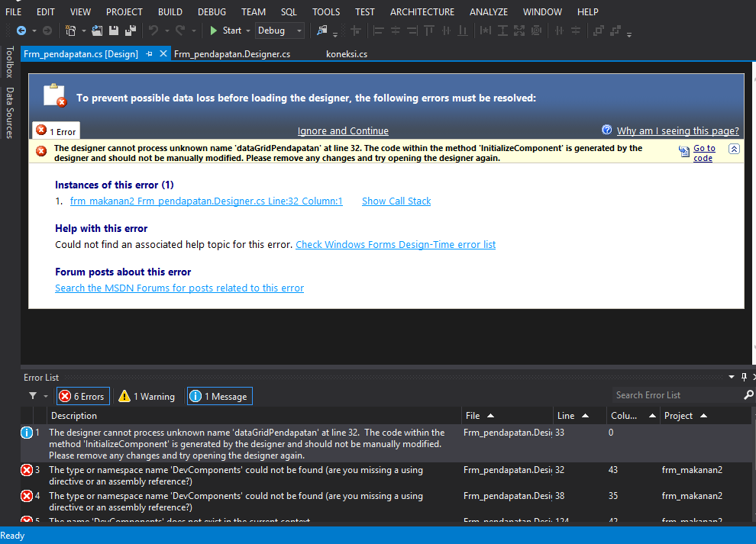This screenshot has height=544, width=756.
Task: Click the Ignore and Continue link
Action: (343, 130)
